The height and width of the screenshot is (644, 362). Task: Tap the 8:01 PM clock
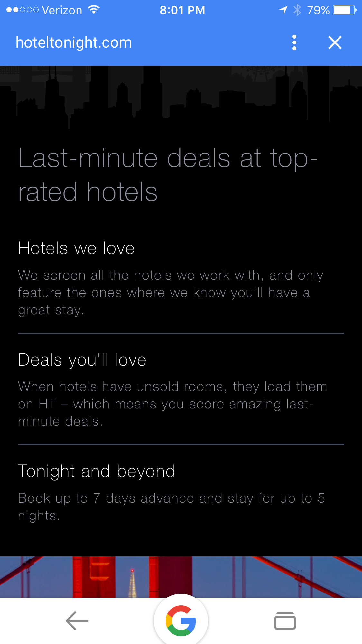pos(182,10)
